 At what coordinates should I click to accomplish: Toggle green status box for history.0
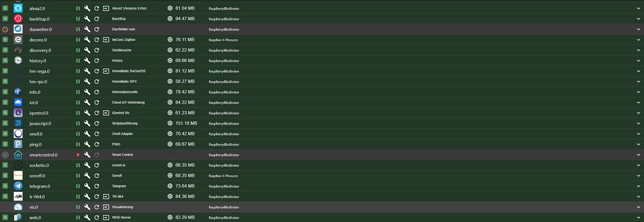pos(5,61)
